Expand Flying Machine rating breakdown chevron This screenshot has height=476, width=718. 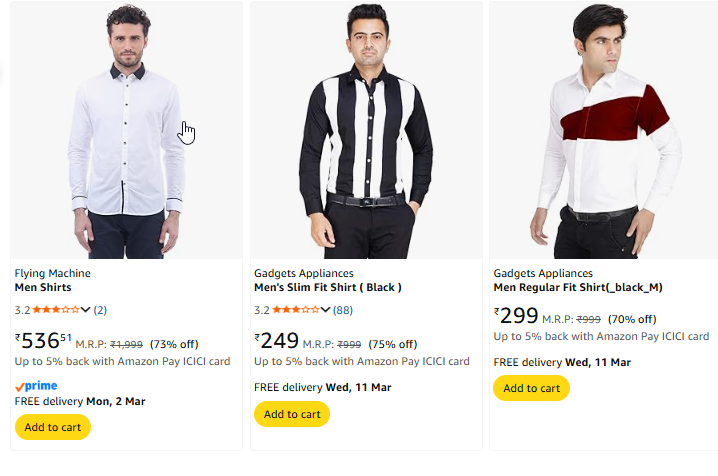[86, 310]
